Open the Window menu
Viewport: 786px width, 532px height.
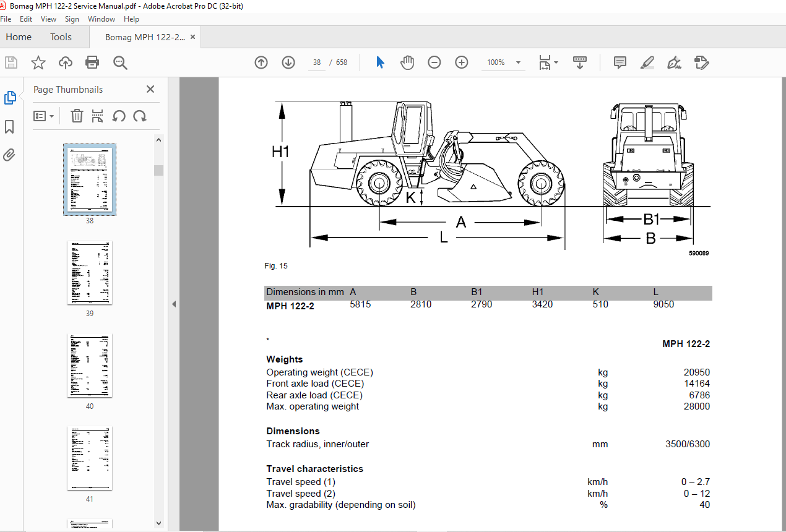[x=101, y=19]
